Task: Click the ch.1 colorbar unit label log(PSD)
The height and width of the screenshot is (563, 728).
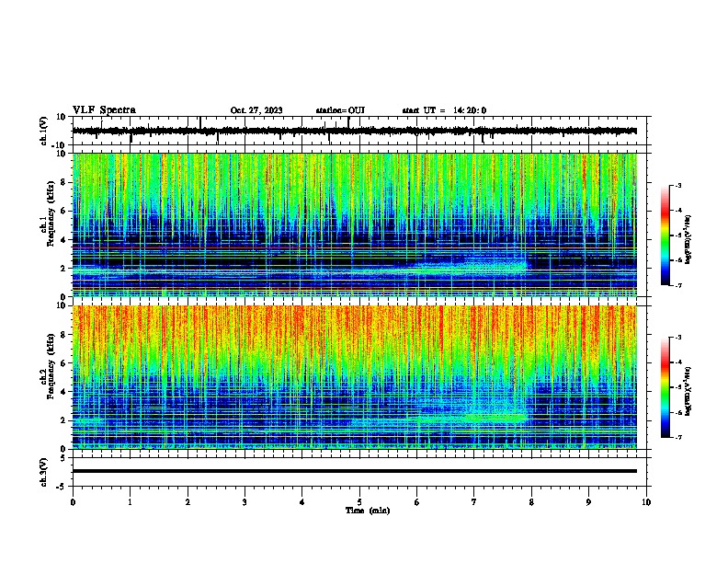Action: [688, 239]
